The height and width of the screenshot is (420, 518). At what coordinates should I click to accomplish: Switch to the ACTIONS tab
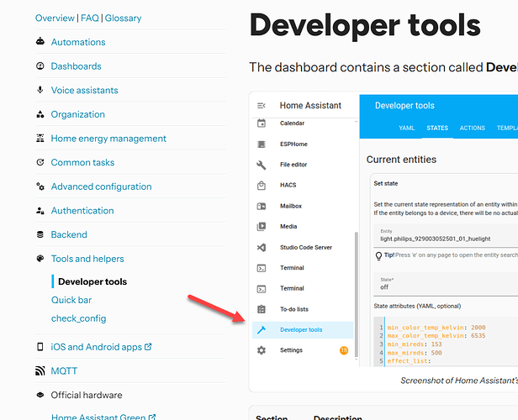(472, 129)
